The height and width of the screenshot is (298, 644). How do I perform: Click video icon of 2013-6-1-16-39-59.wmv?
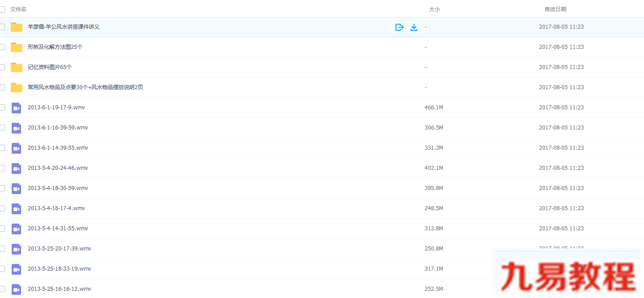17,128
